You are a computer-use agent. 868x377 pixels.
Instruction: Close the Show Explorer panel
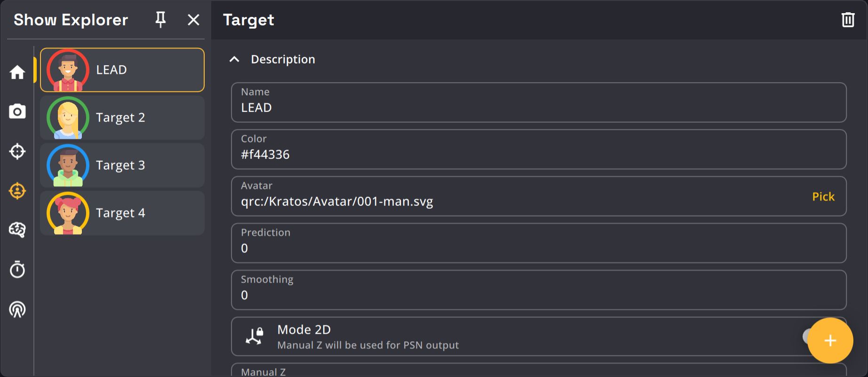pos(193,20)
